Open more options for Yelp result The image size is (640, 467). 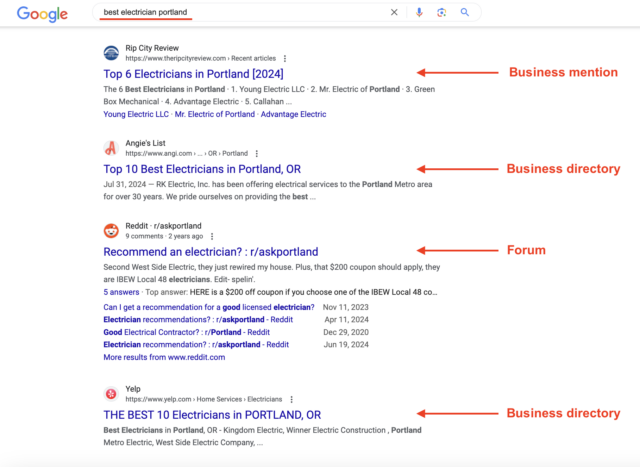291,399
